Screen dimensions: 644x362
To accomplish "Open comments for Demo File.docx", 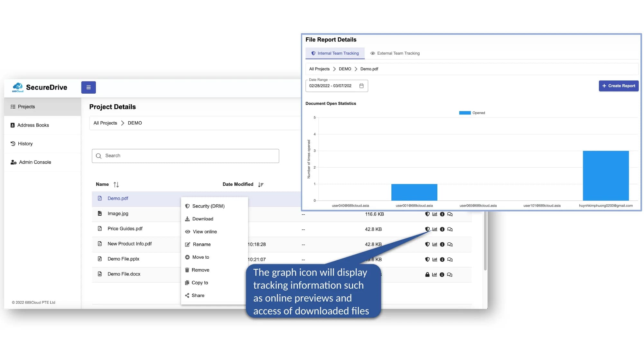I will coord(450,274).
